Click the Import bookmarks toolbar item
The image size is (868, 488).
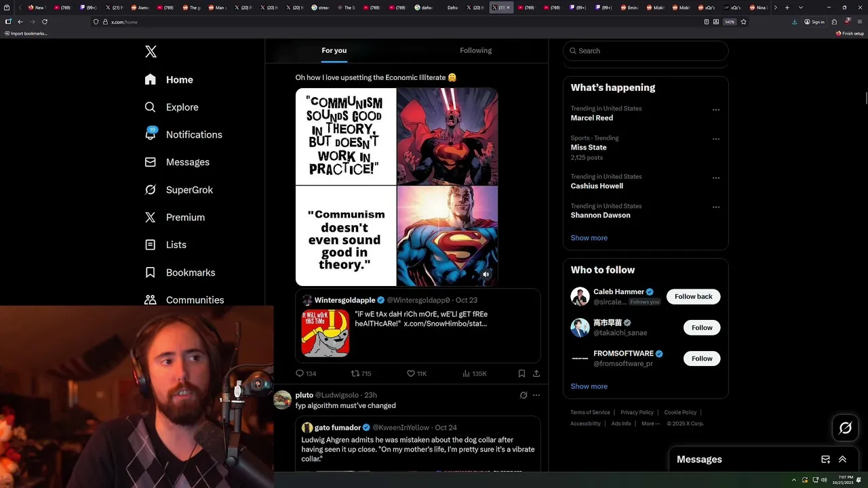tap(26, 33)
